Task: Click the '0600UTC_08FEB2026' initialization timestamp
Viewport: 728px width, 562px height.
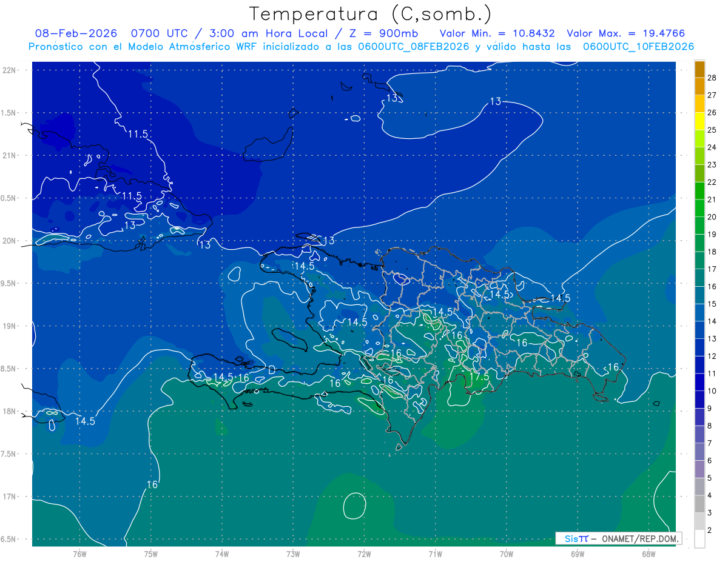Action: [x=414, y=47]
